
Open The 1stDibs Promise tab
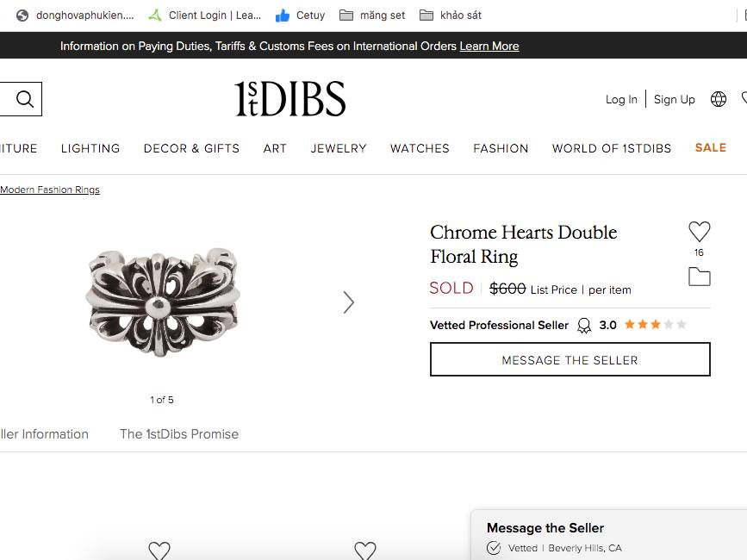click(179, 434)
